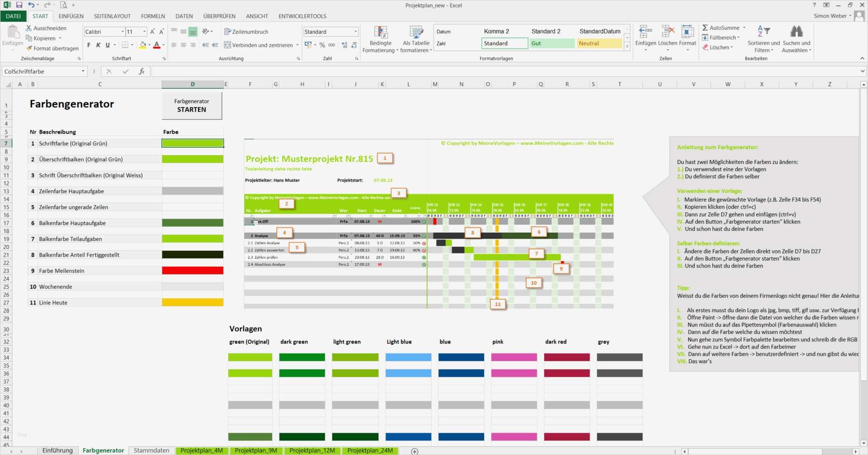868x455 pixels.
Task: Apply percent number format
Action: pyautogui.click(x=322, y=45)
